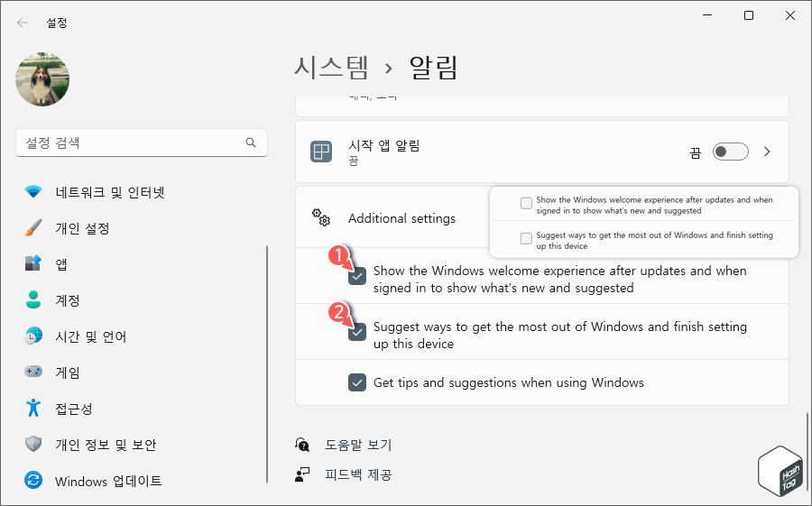Click the apps icon beside 앱
The height and width of the screenshot is (506, 812).
pos(33,264)
